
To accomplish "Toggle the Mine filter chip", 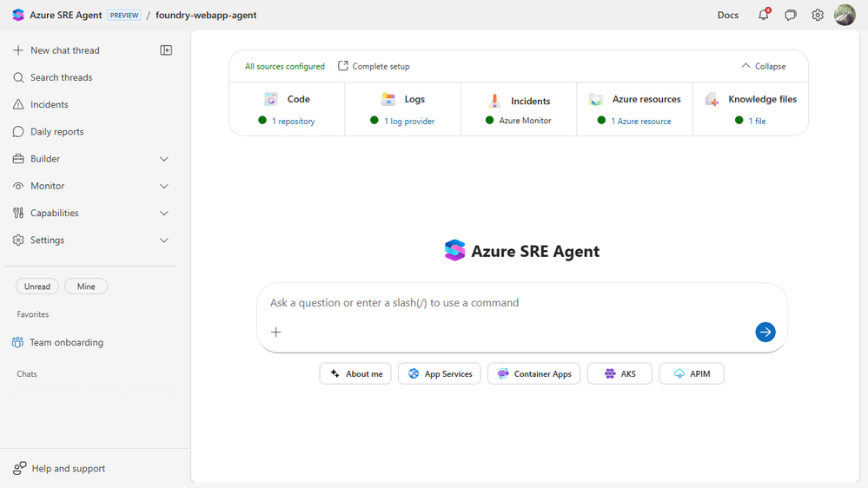I will click(86, 287).
